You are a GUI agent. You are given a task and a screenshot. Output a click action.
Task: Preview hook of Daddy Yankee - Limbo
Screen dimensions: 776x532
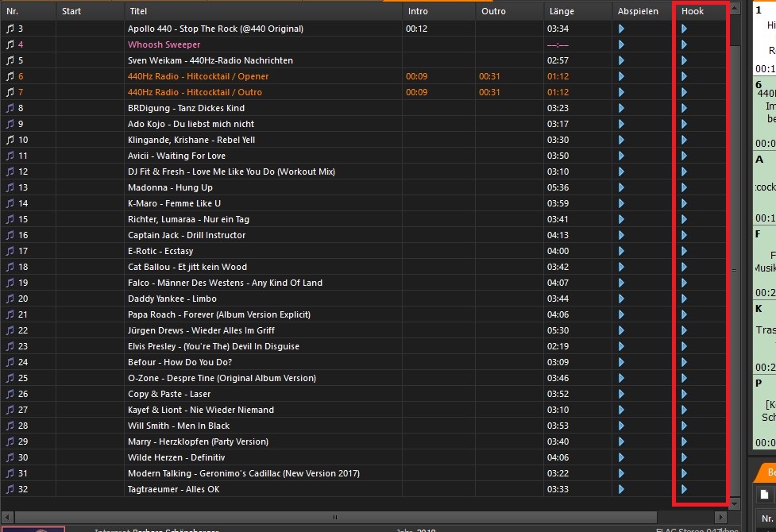pyautogui.click(x=684, y=299)
